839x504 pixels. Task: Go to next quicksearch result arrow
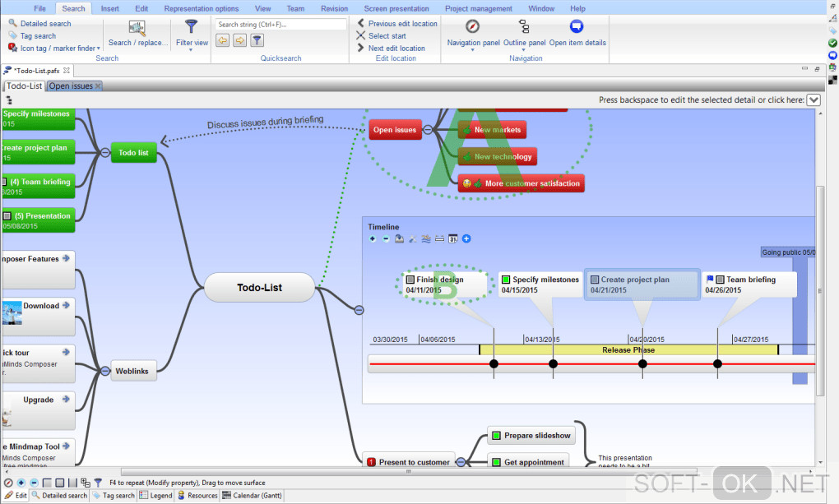pyautogui.click(x=239, y=40)
